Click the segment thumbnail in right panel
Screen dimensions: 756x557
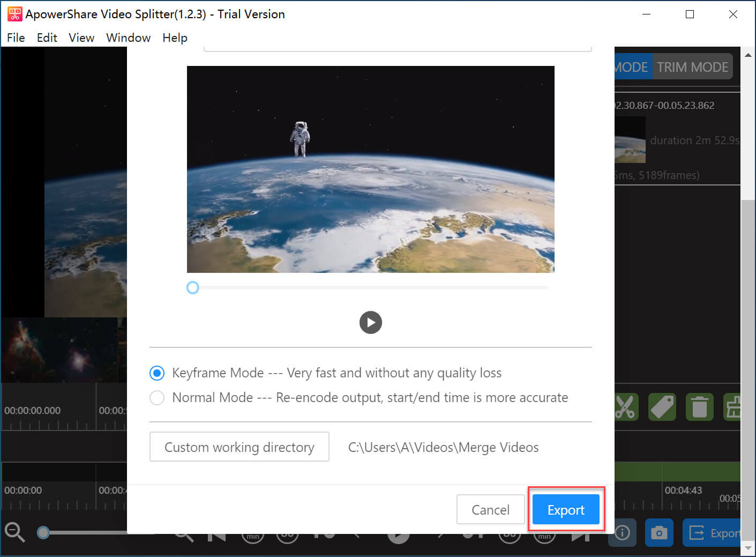pyautogui.click(x=630, y=140)
